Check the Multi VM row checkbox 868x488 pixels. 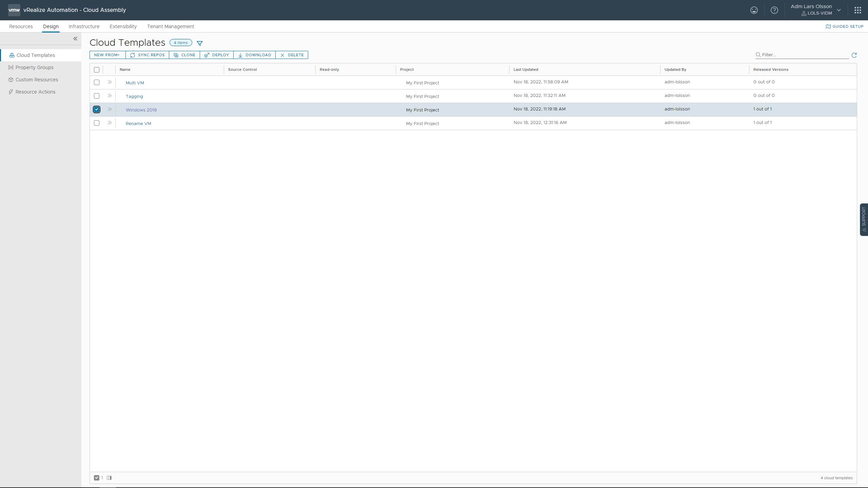pos(97,82)
